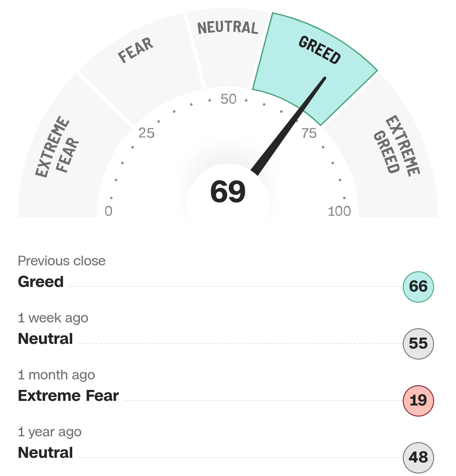Click the large 69 index value
The height and width of the screenshot is (476, 456).
228,192
